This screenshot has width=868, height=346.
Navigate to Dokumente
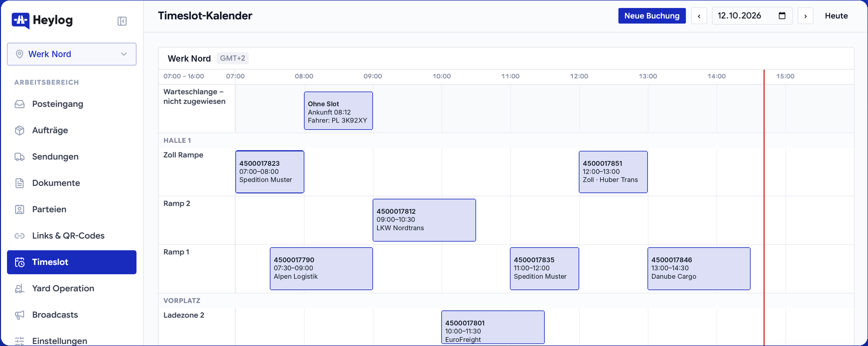pos(72,183)
